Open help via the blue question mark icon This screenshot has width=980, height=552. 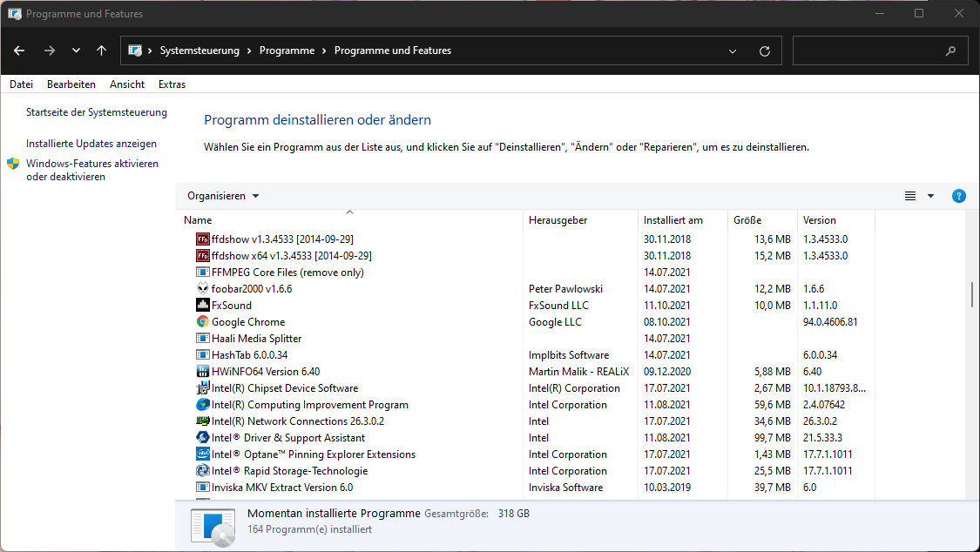point(959,196)
